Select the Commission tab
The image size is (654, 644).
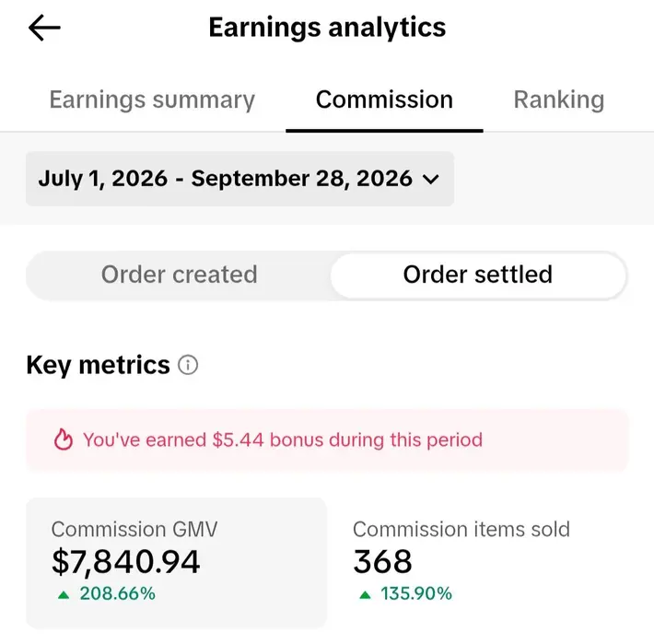[x=384, y=100]
